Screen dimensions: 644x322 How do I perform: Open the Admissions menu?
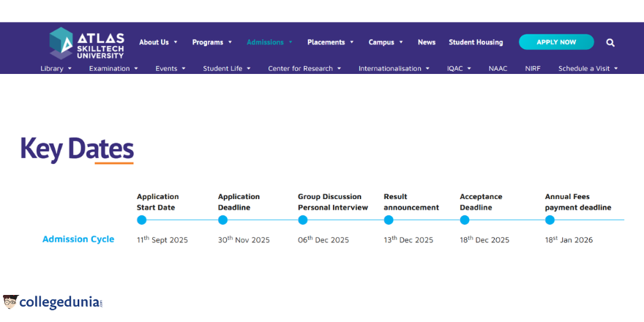tap(266, 42)
